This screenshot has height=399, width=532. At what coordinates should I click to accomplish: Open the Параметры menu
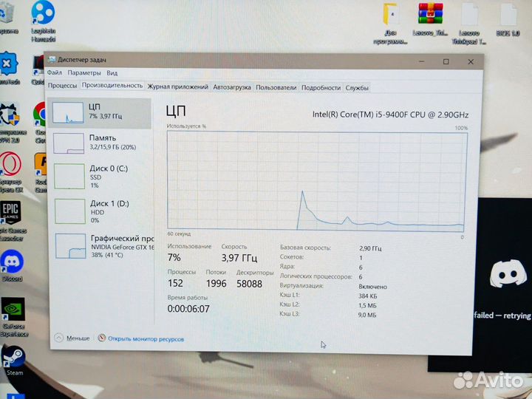click(84, 73)
